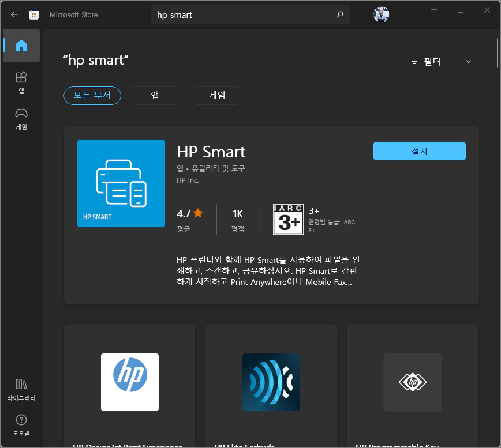501x448 pixels.
Task: Click the 설치 install button
Action: point(420,151)
